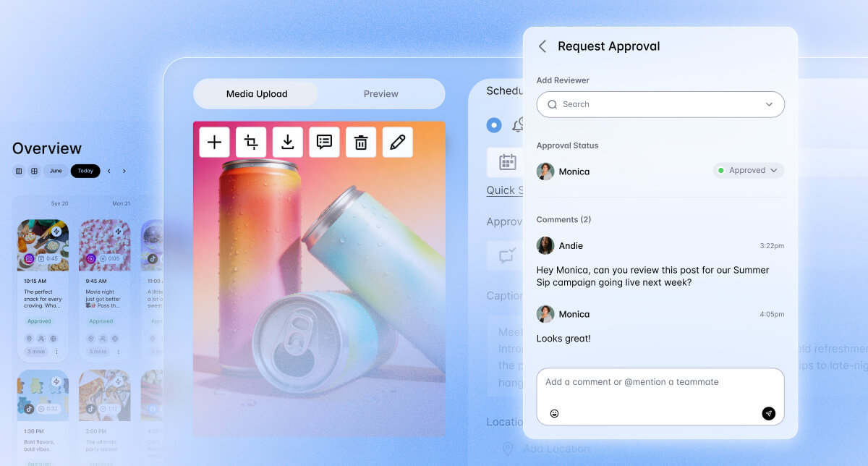Click Approved badge on 10:15 AM post
The width and height of the screenshot is (868, 466).
[39, 321]
